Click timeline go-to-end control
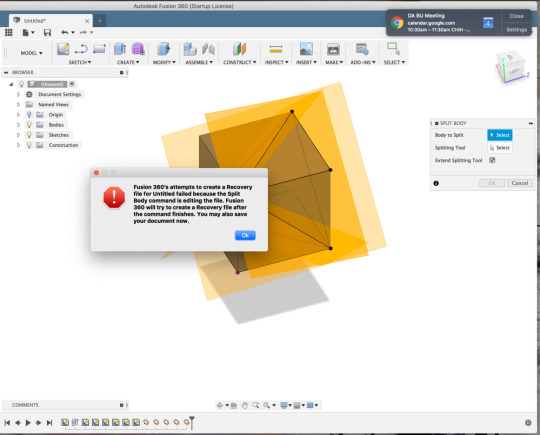The image size is (540, 435). [x=49, y=423]
